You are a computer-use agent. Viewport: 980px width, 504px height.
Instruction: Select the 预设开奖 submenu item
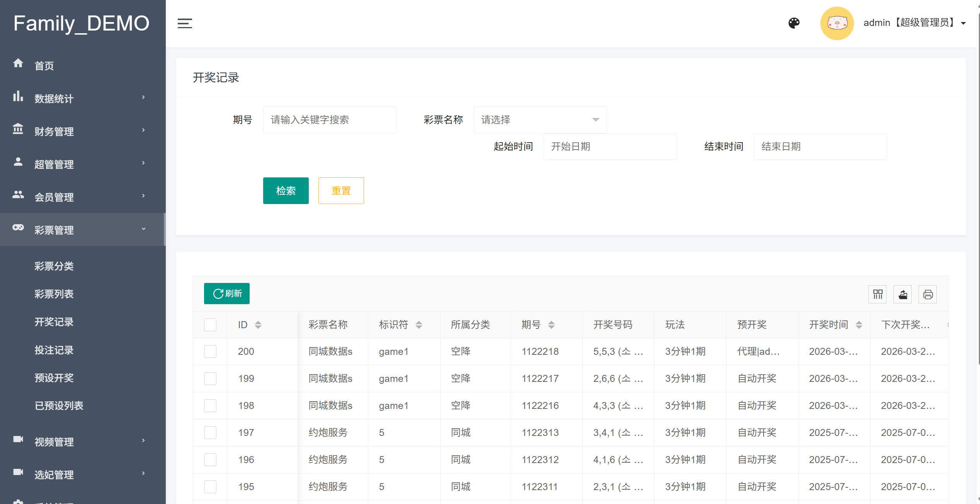click(54, 378)
